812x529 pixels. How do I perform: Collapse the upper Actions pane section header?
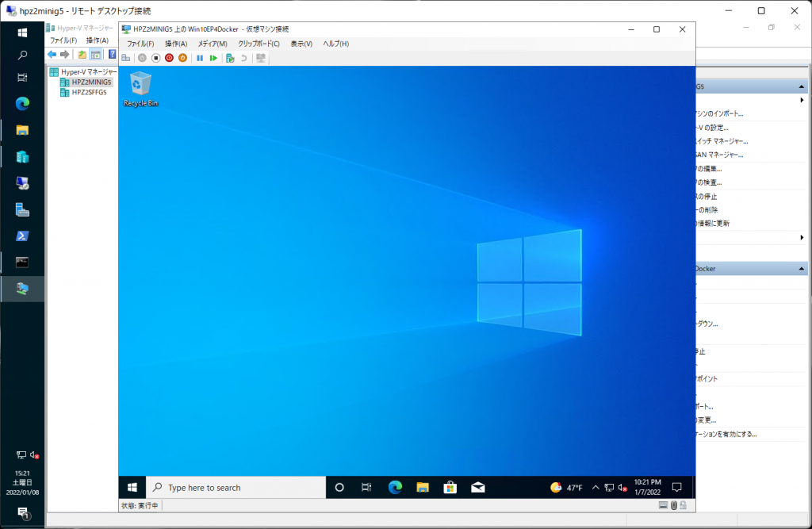coord(801,86)
